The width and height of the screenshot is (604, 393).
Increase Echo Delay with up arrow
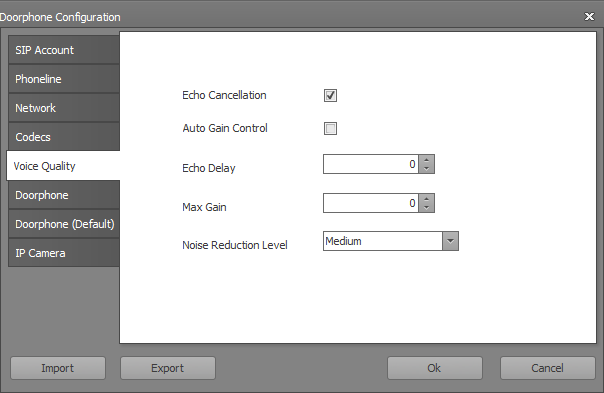(x=426, y=160)
